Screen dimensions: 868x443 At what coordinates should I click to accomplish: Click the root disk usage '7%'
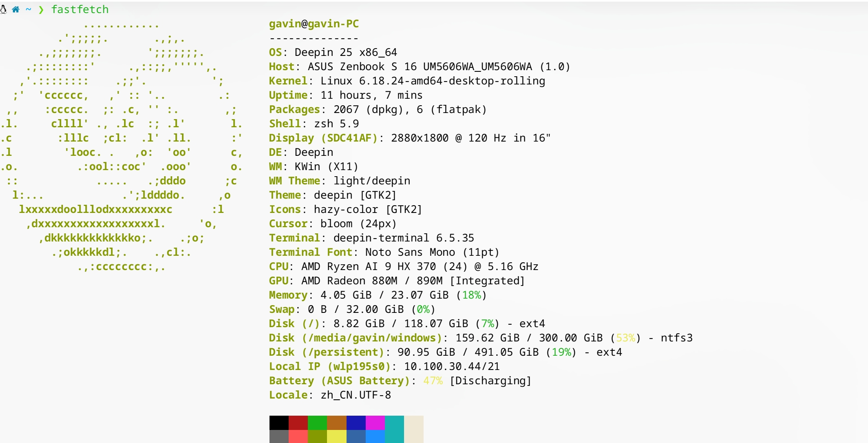tap(488, 323)
